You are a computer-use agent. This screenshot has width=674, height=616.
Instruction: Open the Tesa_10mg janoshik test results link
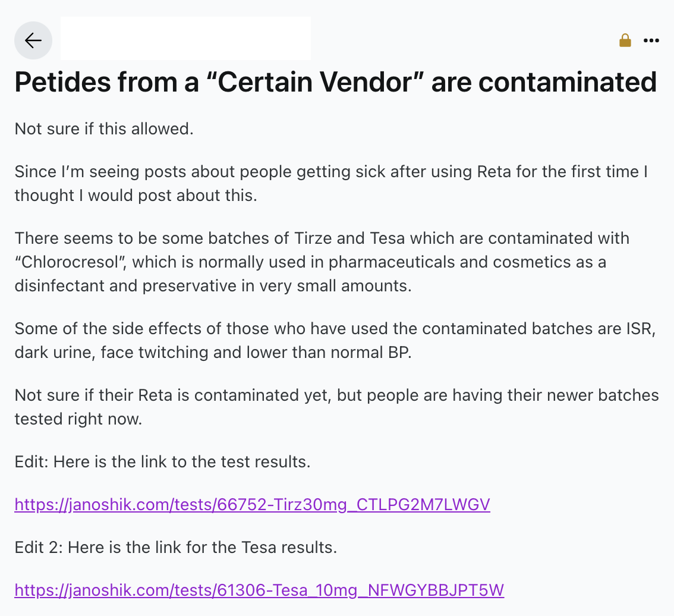pyautogui.click(x=259, y=590)
